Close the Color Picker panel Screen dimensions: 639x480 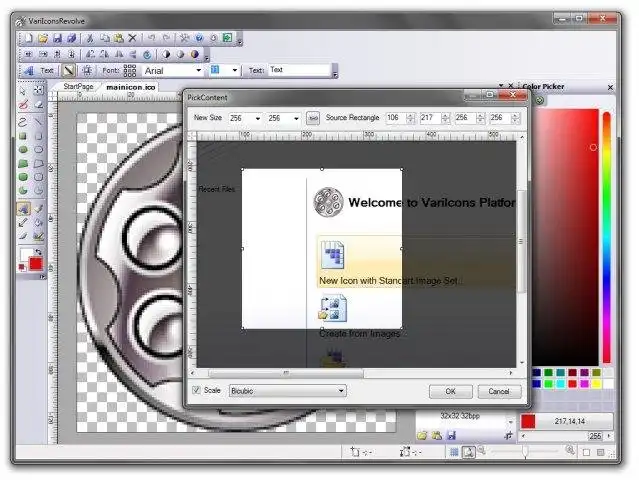coord(610,87)
